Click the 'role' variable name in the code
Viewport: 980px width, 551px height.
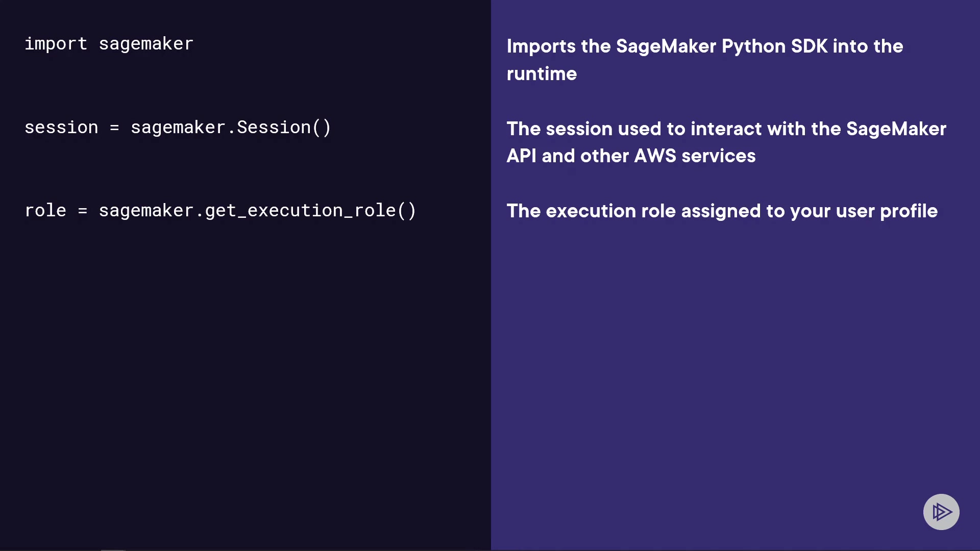coord(45,211)
